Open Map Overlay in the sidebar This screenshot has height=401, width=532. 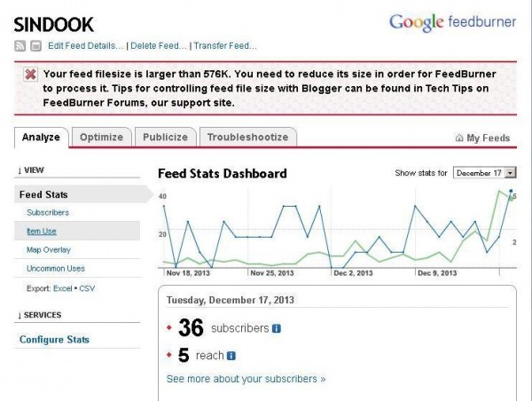point(47,250)
